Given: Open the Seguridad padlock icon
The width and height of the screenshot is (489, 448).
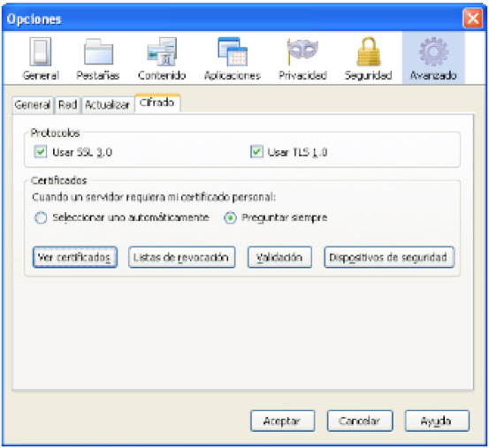Looking at the screenshot, I should (x=369, y=52).
